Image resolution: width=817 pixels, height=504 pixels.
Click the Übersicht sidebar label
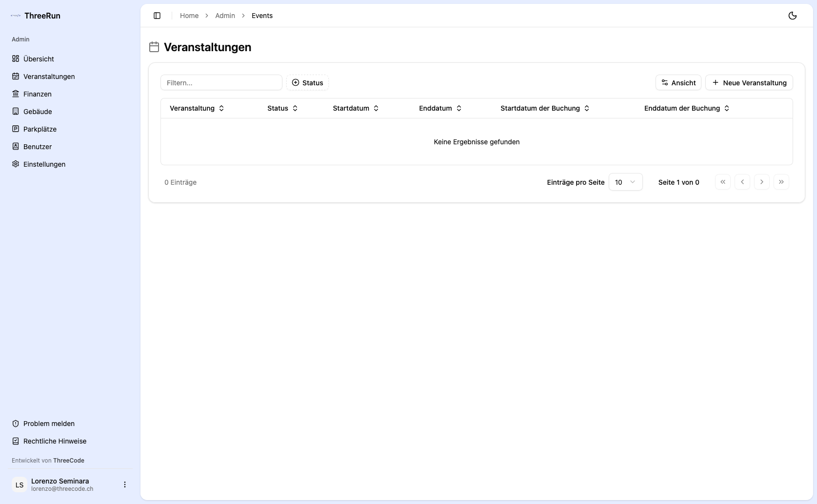pyautogui.click(x=39, y=59)
